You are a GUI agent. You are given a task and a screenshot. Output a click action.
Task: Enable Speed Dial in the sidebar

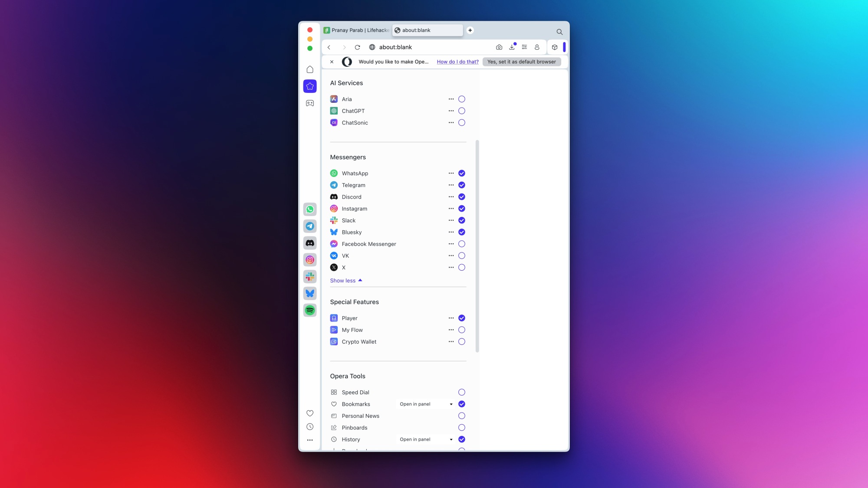click(x=462, y=393)
